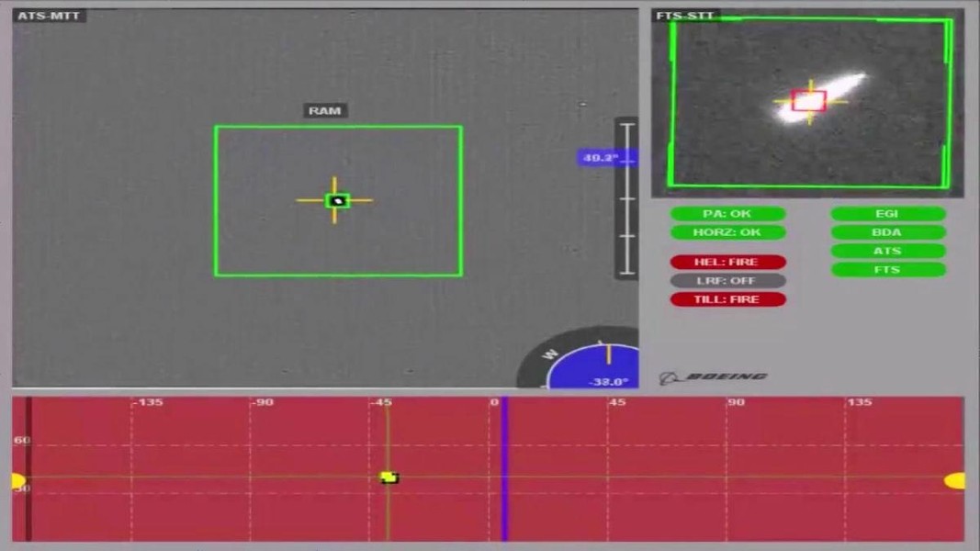Click the BDA status button
This screenshot has height=551, width=980.
coord(887,232)
